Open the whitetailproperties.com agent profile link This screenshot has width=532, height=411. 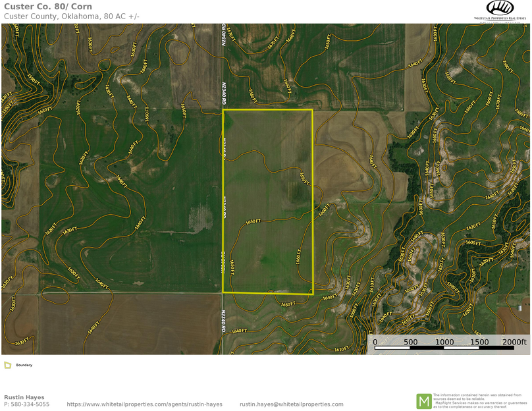145,404
